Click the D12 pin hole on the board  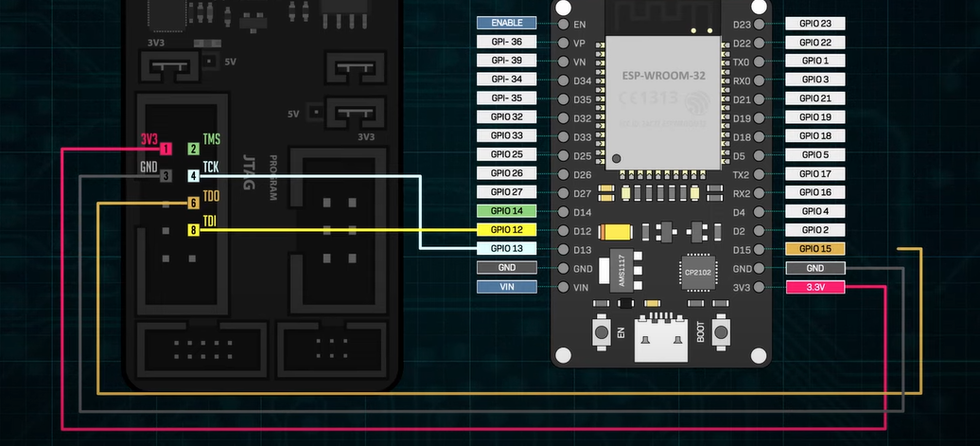563,231
